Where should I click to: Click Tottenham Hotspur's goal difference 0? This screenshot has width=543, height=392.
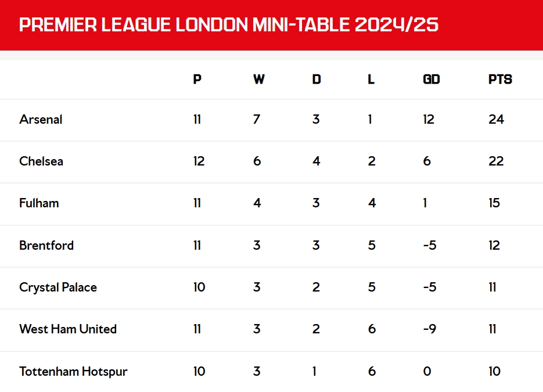pyautogui.click(x=427, y=371)
